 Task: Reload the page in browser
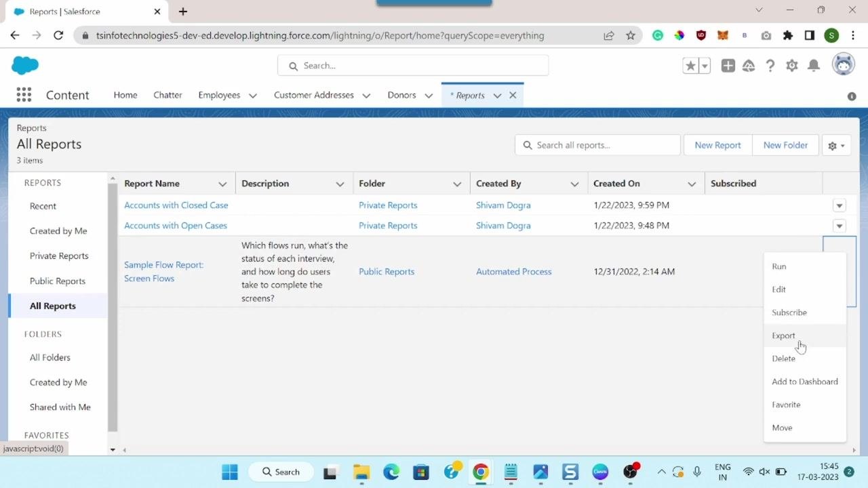click(58, 35)
